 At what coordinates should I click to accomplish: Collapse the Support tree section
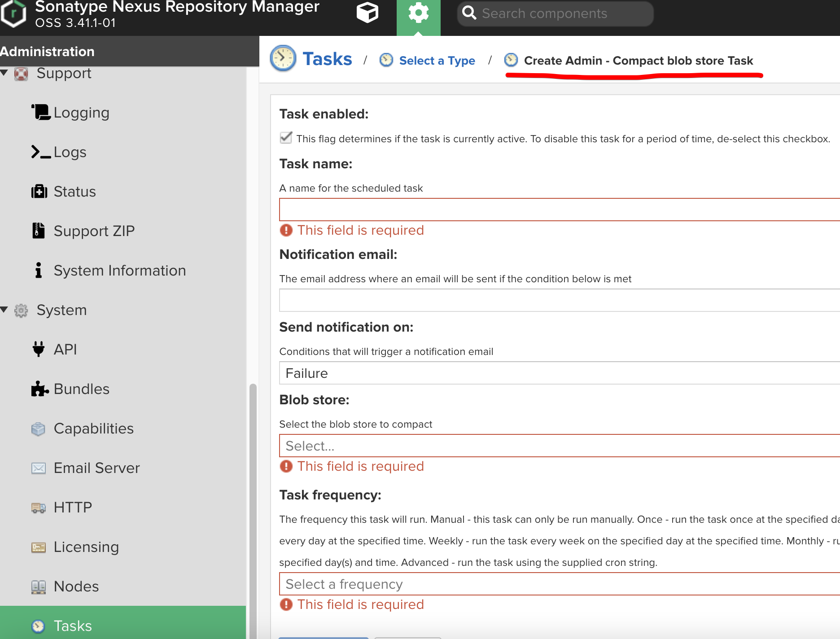(4, 72)
